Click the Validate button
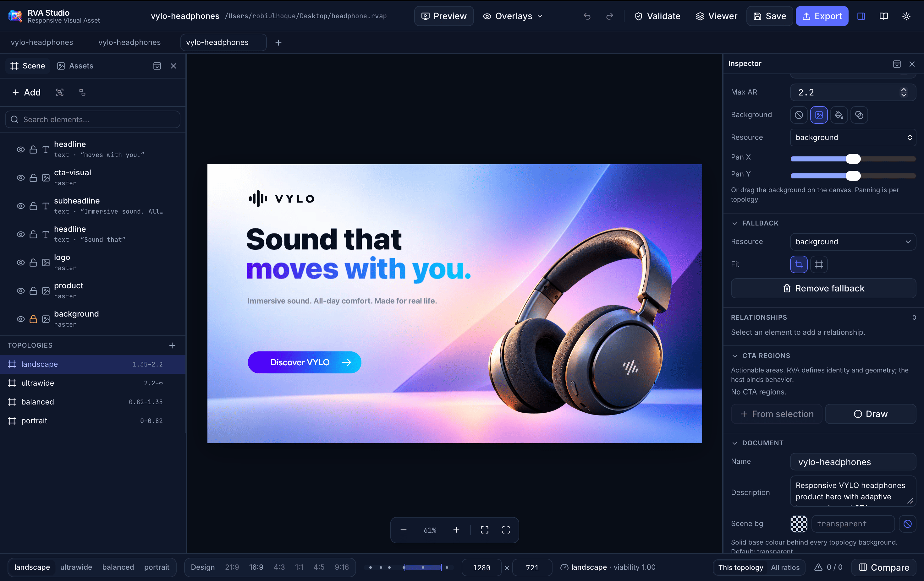 point(657,16)
